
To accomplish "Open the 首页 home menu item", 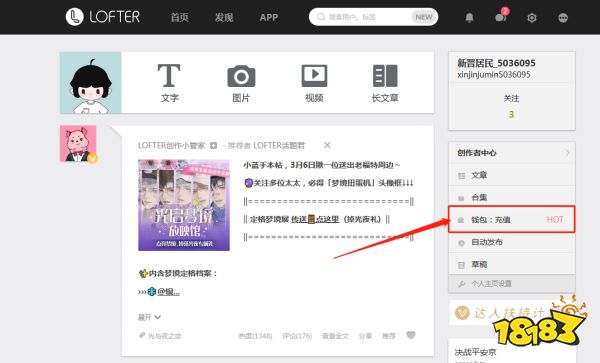I will click(179, 17).
